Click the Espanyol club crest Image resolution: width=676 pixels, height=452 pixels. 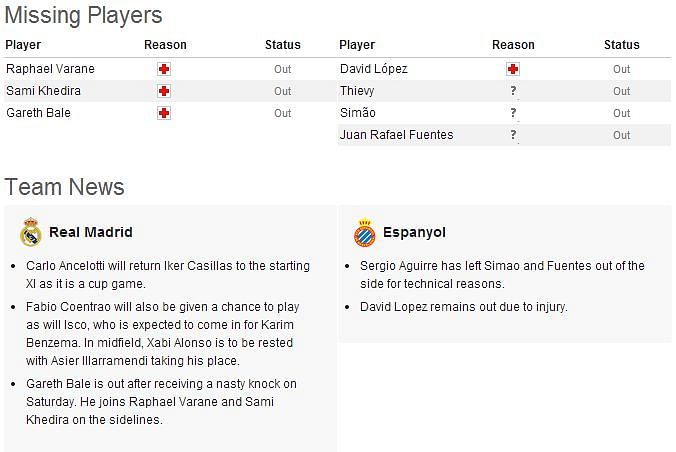pyautogui.click(x=364, y=233)
